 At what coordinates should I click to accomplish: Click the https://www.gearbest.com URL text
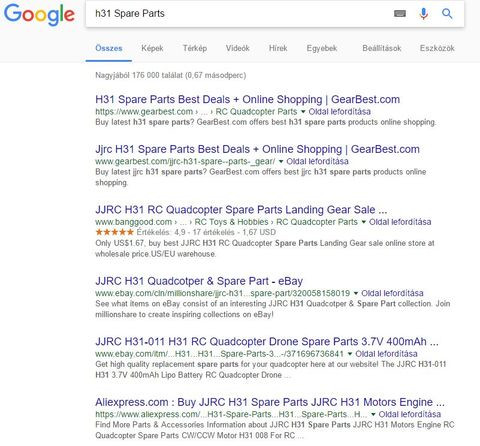click(x=144, y=112)
